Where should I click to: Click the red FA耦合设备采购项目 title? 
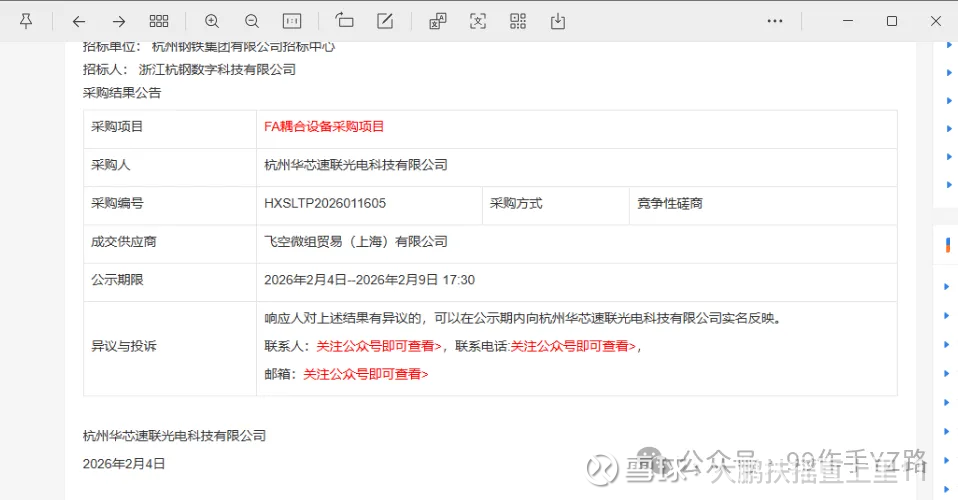pos(324,127)
